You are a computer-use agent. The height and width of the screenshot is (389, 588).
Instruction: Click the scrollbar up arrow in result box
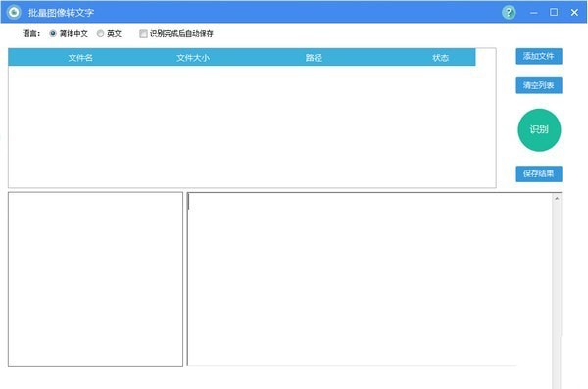tap(557, 199)
